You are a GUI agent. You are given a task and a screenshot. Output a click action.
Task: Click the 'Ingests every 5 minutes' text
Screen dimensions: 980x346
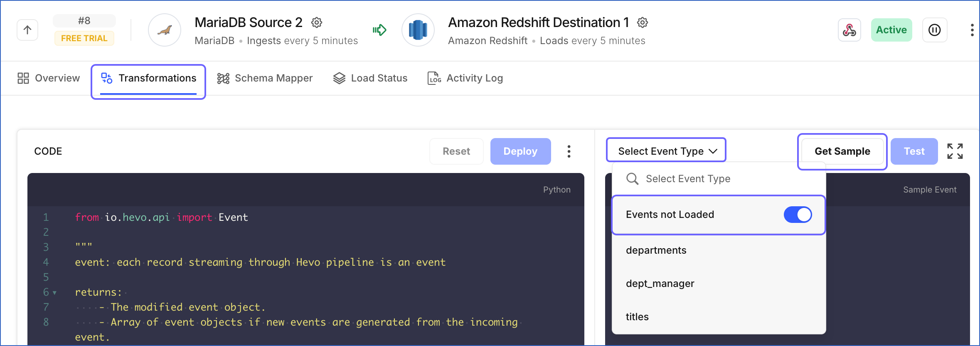(x=302, y=41)
